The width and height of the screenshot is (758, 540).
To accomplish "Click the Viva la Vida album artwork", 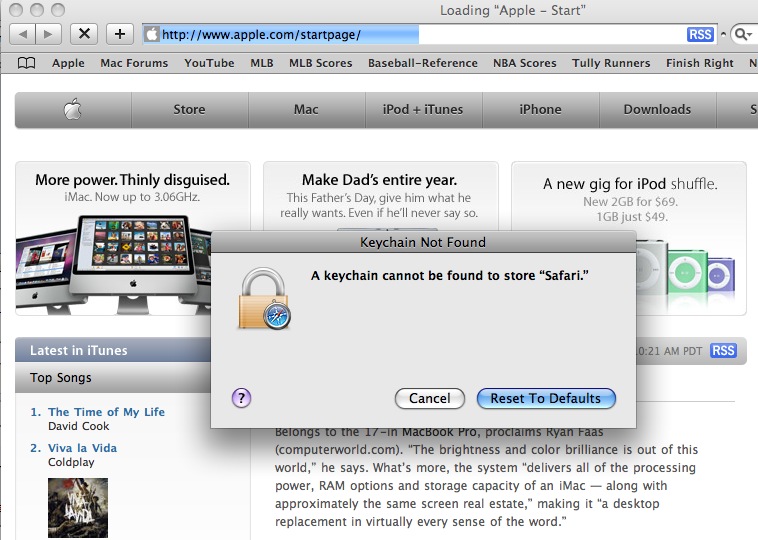I will (x=78, y=508).
